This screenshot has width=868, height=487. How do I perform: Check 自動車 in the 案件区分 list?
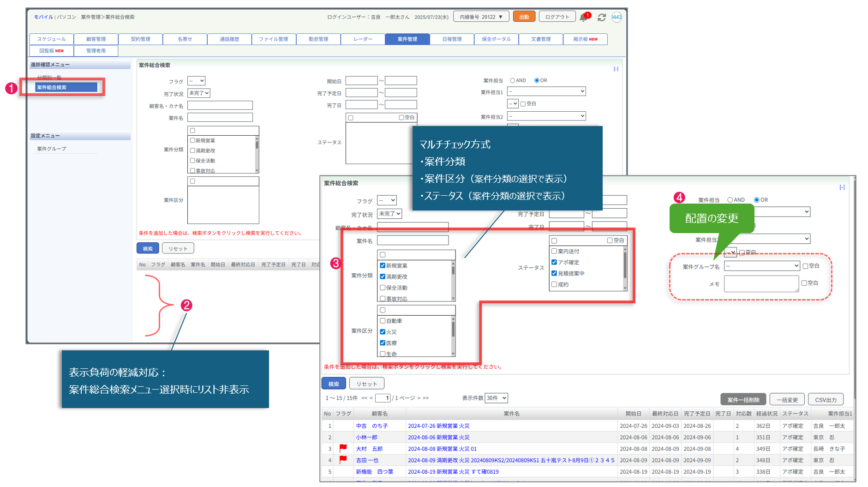(x=383, y=321)
